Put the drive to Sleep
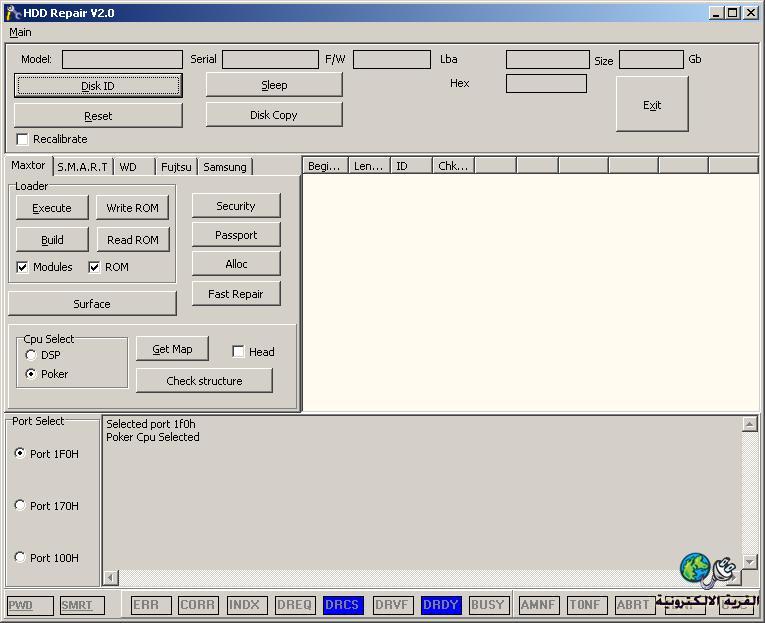 pos(274,85)
